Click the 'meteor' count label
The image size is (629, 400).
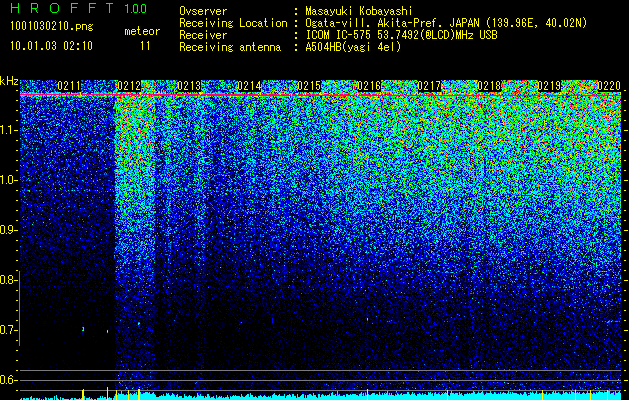[142, 31]
